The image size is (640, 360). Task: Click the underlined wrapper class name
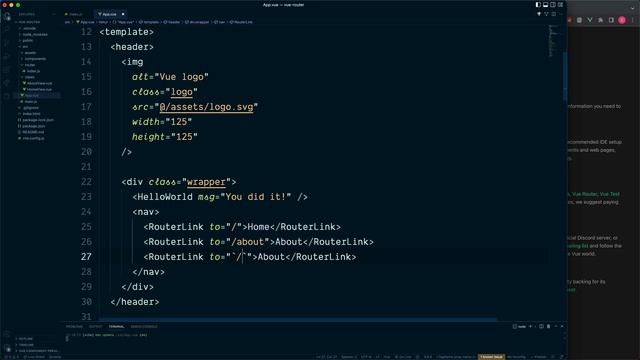pyautogui.click(x=206, y=182)
